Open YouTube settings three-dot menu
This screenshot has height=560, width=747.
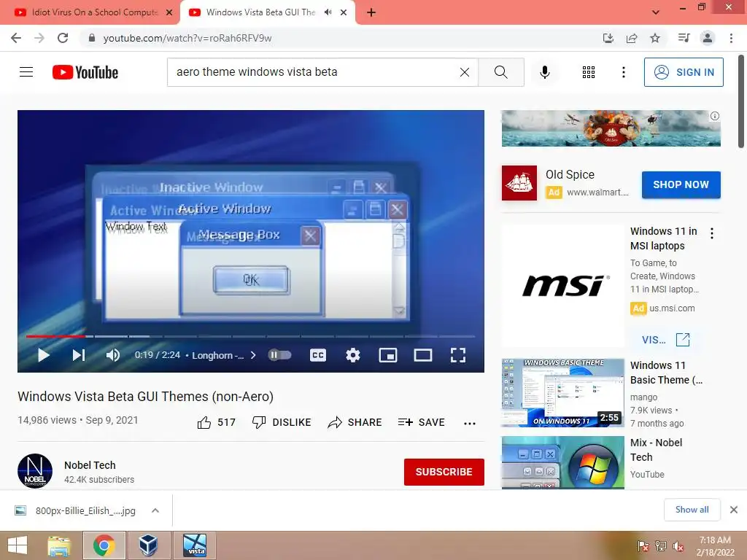[623, 72]
